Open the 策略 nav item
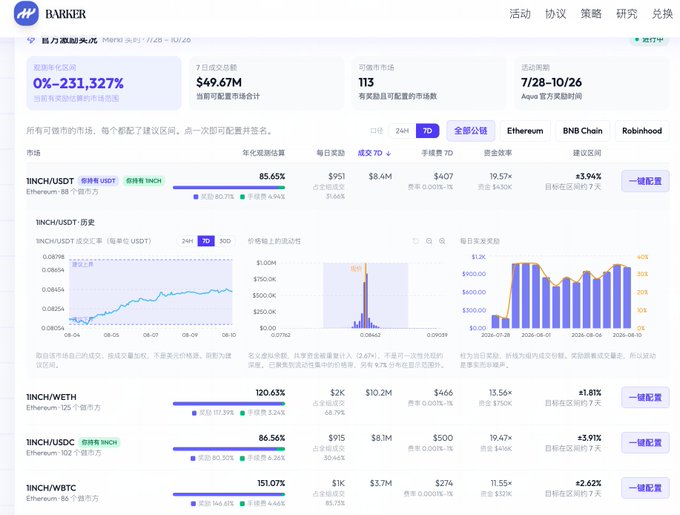 (591, 14)
